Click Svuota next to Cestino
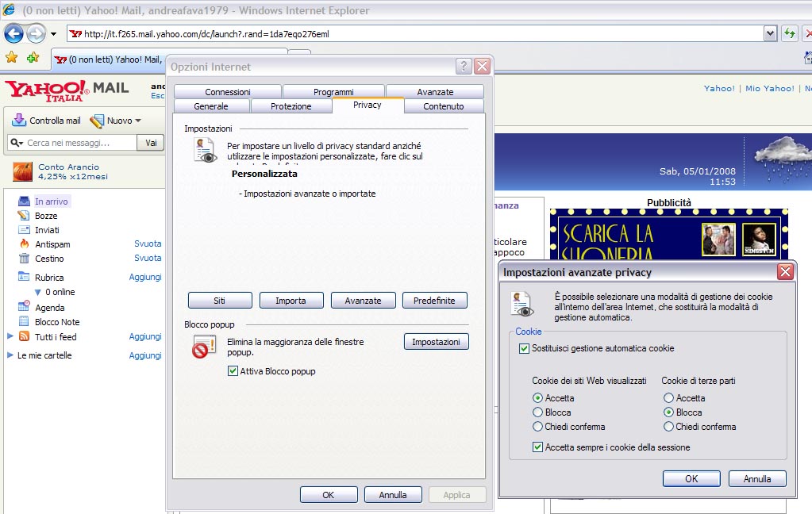 click(148, 258)
